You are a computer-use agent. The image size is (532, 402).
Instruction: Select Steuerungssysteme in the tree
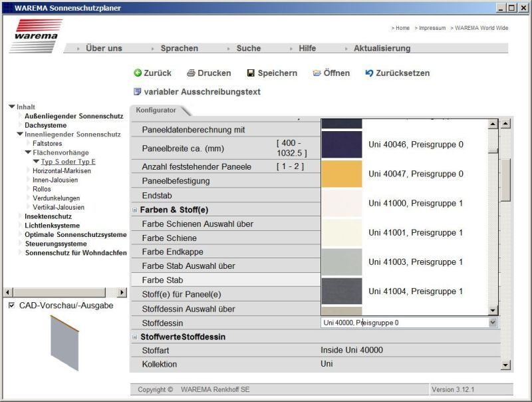tap(56, 244)
